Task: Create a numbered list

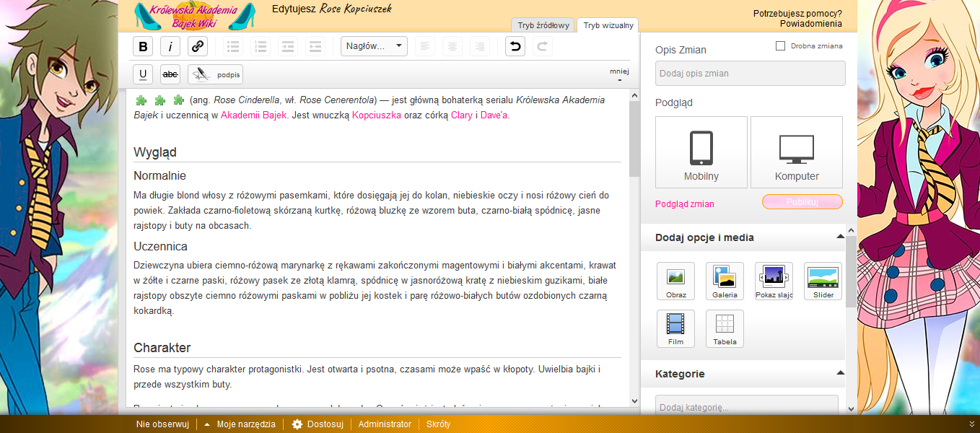Action: 261,46
